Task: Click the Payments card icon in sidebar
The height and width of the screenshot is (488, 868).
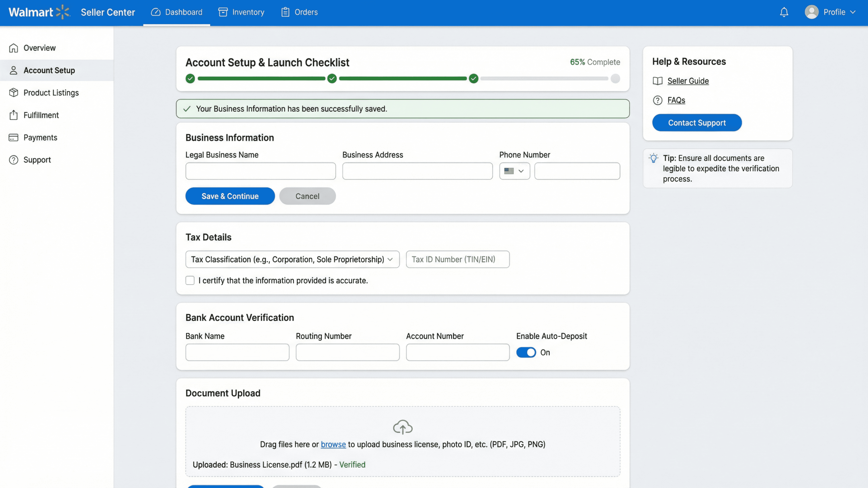Action: click(x=14, y=137)
